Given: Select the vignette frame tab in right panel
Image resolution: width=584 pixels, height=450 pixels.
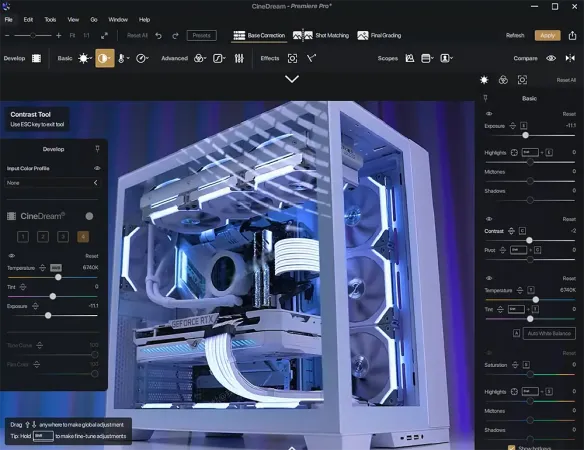Looking at the screenshot, I should click(x=522, y=80).
